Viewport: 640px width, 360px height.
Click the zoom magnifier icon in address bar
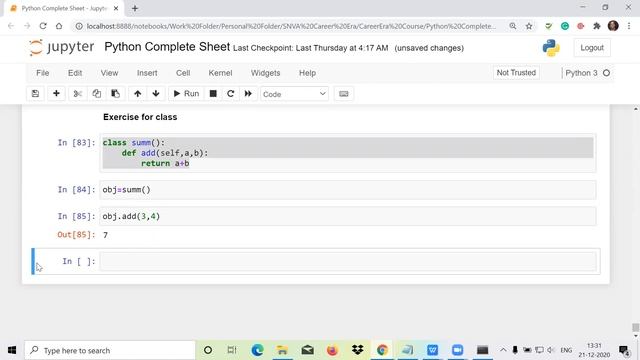pos(513,26)
